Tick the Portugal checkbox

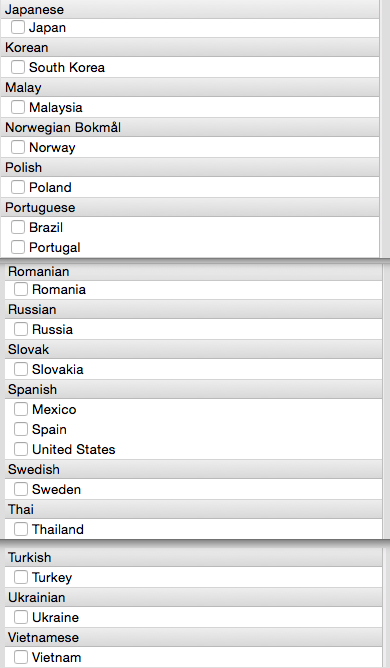click(18, 247)
